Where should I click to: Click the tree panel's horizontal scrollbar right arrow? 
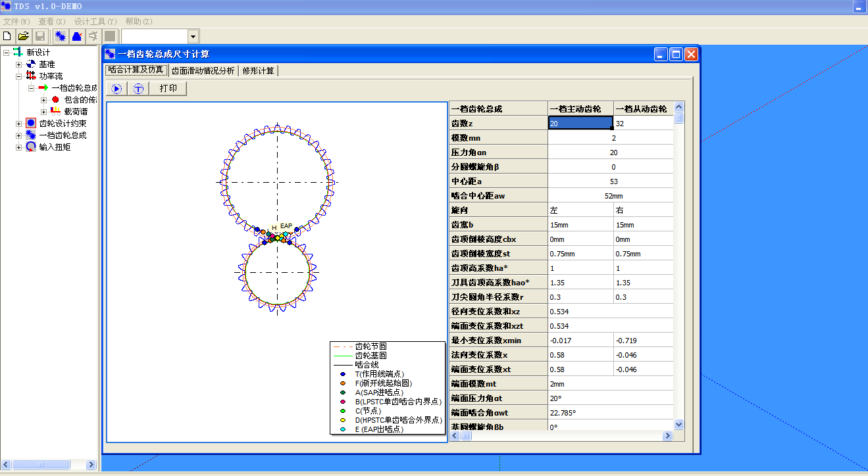(x=92, y=465)
